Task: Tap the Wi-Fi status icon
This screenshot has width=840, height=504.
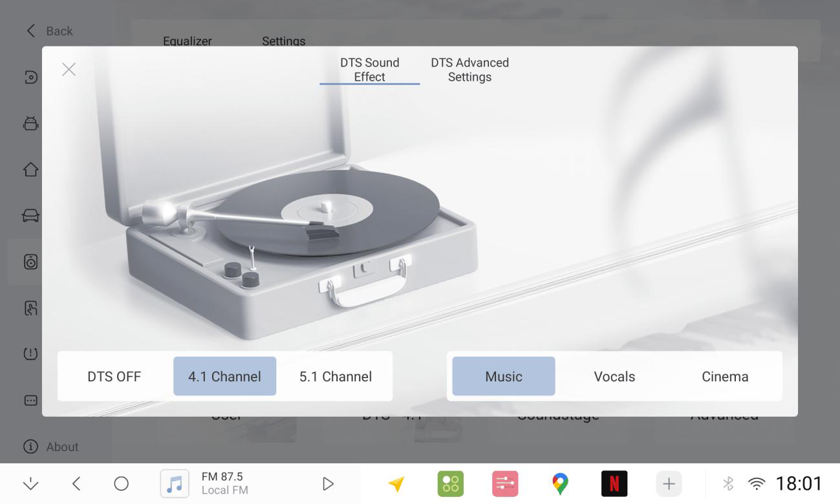Action: (x=756, y=483)
